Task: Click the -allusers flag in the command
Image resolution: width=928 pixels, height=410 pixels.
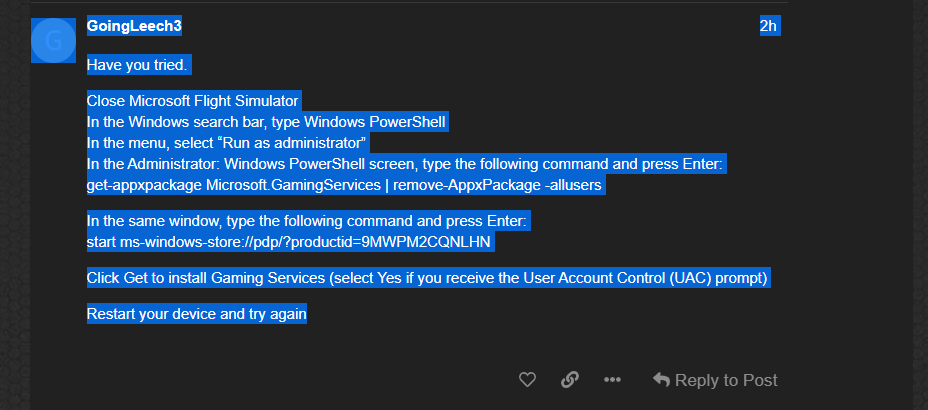Action: pos(572,185)
